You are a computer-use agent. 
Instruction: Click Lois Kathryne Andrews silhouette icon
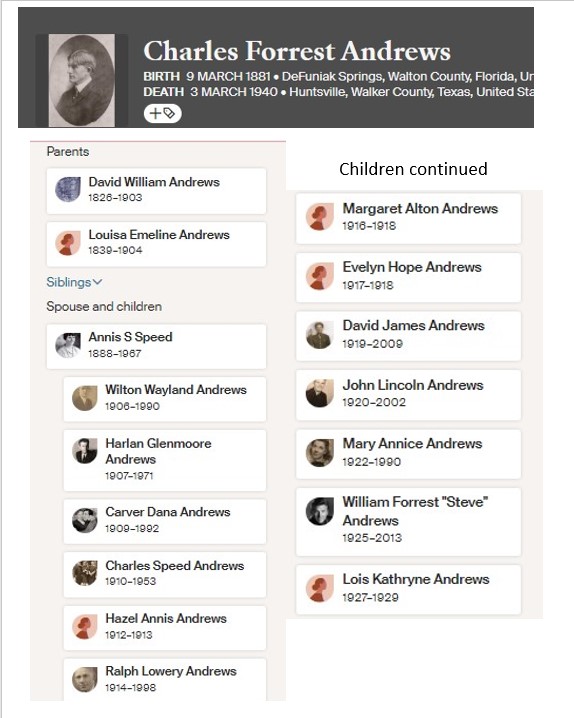(319, 588)
